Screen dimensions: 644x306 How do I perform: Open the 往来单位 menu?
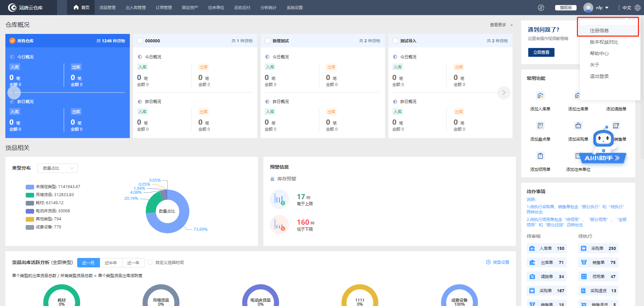(x=216, y=7)
